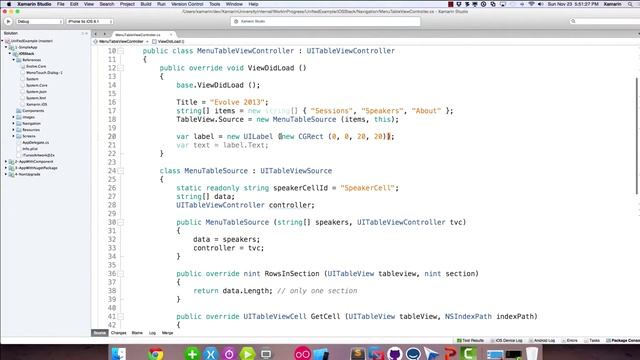
Task: Select the MenuTableViewController.cs editor tab
Action: point(138,35)
